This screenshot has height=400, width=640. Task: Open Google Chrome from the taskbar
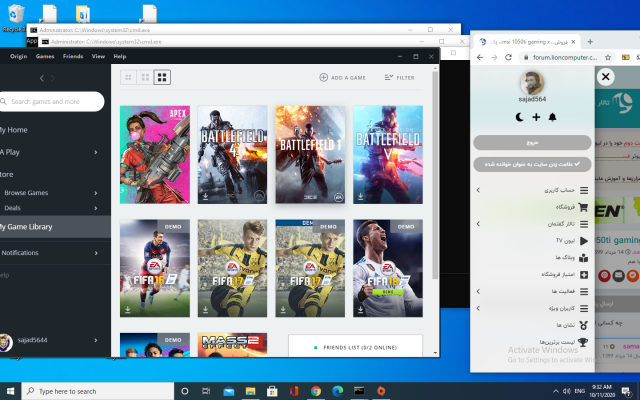[315, 390]
